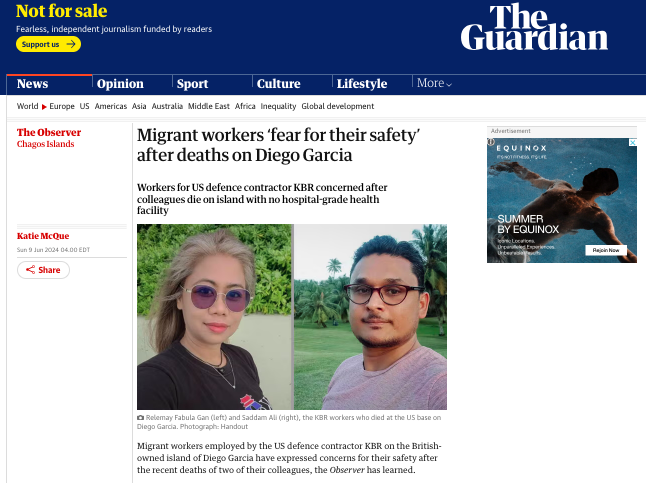Open the News section tab
This screenshot has height=483, width=646.
point(33,84)
